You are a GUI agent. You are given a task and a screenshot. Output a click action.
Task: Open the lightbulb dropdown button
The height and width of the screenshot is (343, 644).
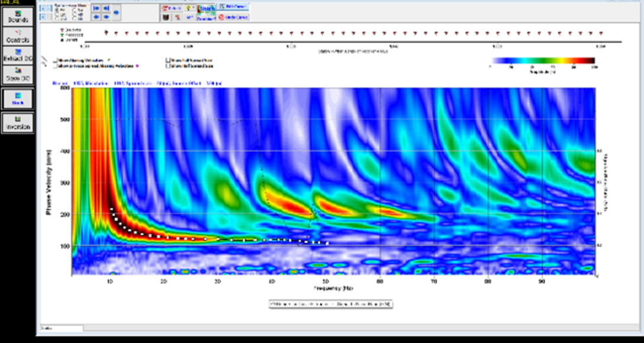[x=190, y=8]
